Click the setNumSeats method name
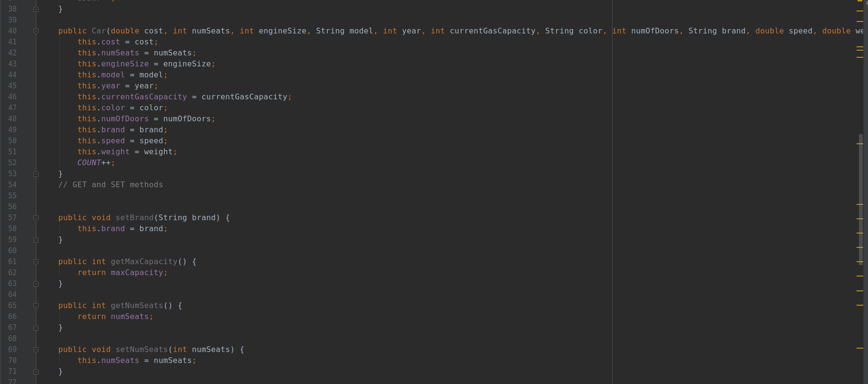 tap(141, 350)
